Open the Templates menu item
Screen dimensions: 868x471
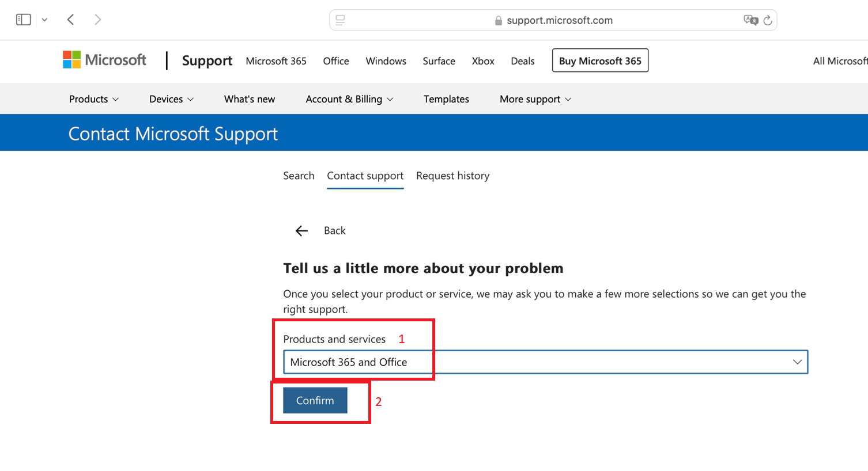(x=446, y=99)
